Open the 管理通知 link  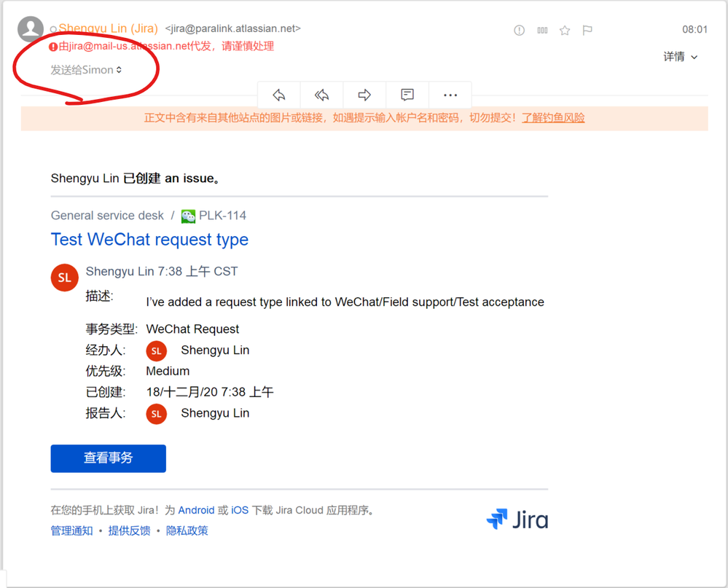point(71,531)
